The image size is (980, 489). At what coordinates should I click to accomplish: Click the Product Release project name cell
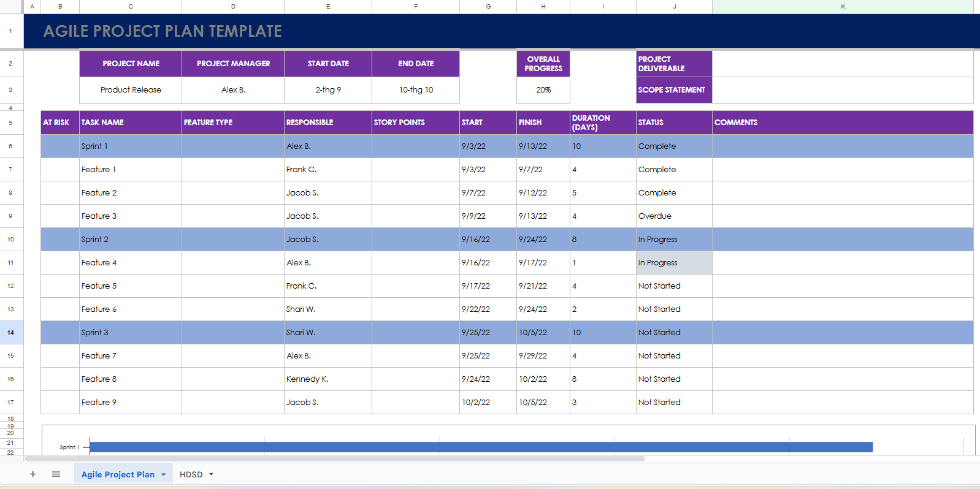point(131,90)
